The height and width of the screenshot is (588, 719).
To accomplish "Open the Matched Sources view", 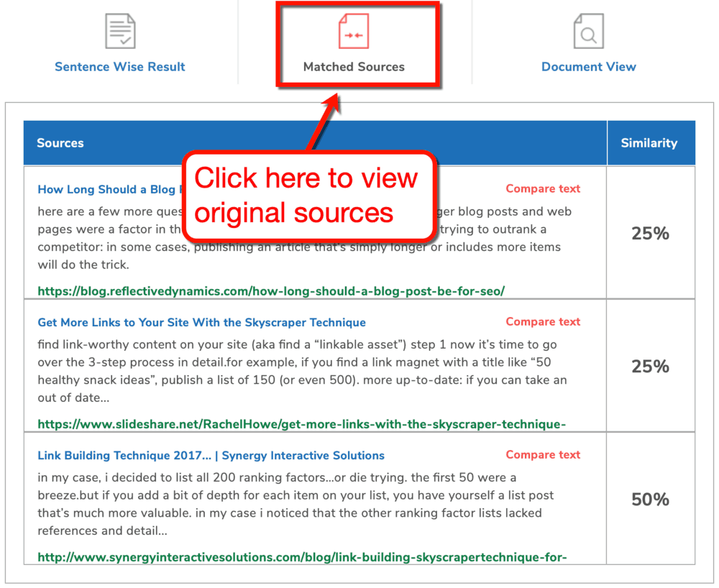I will [353, 66].
